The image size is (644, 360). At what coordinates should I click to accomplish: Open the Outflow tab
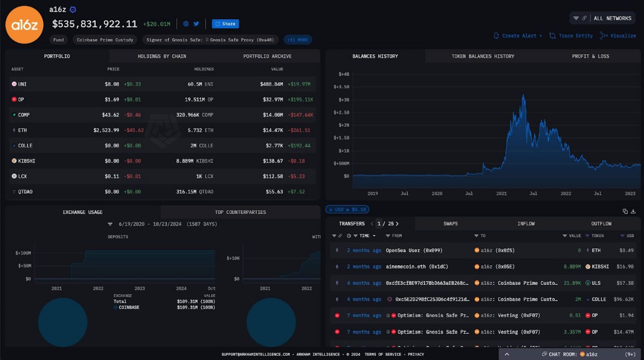(601, 224)
